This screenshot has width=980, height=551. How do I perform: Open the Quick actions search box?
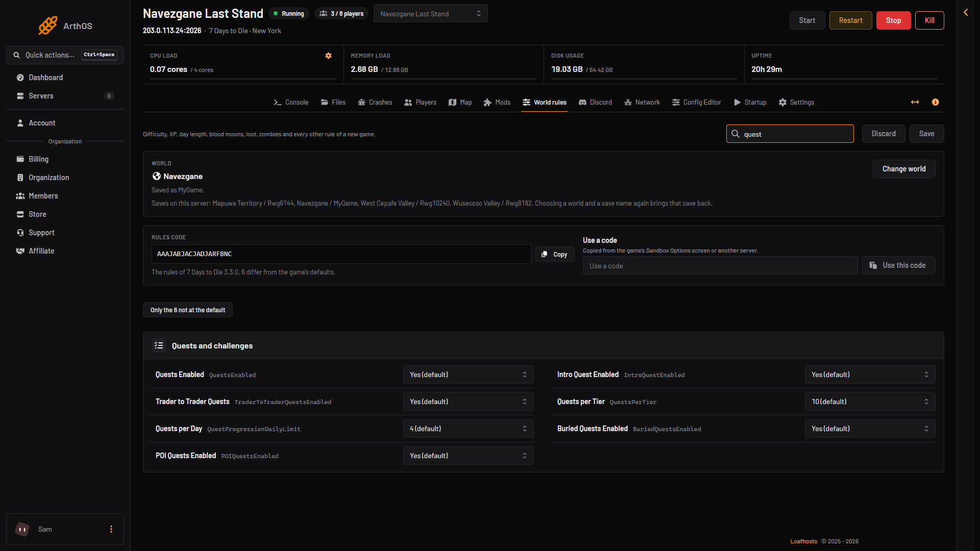point(65,55)
